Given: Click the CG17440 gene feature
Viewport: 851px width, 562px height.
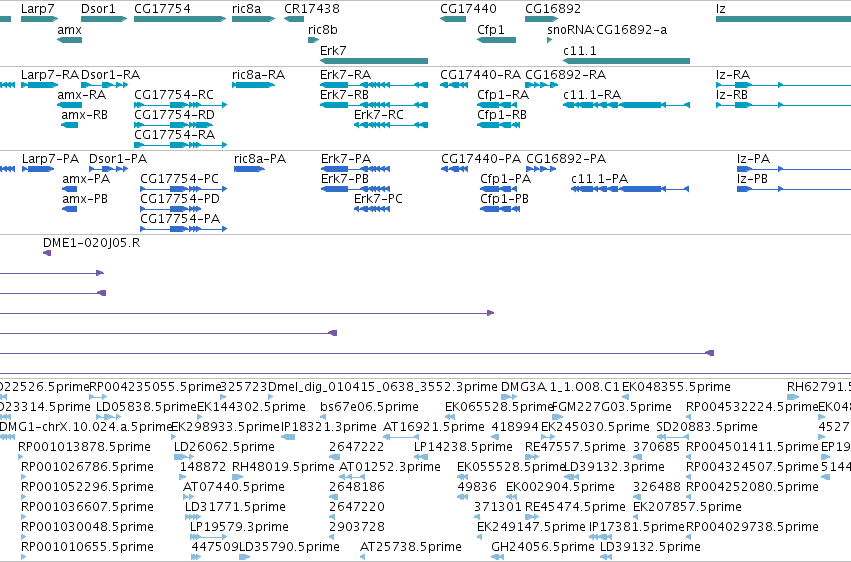Looking at the screenshot, I should 453,19.
